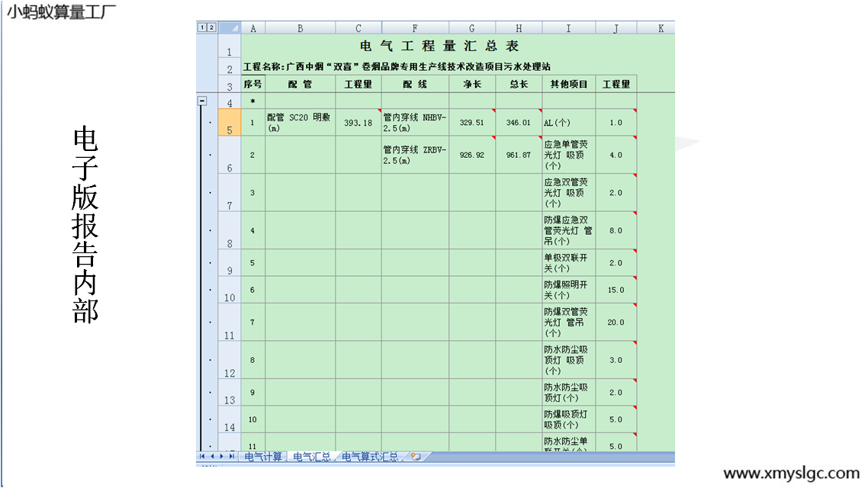This screenshot has width=868, height=488.
Task: Select column F header
Action: coord(415,28)
